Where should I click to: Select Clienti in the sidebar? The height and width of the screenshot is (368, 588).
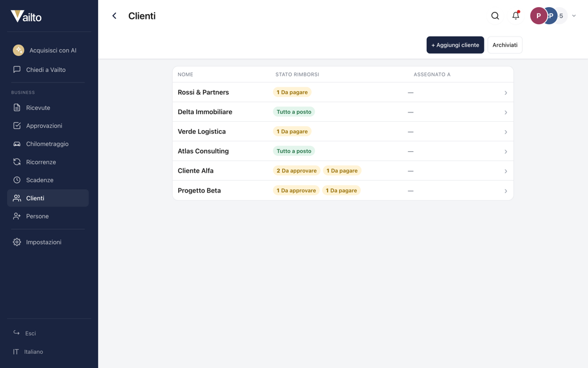pos(48,198)
